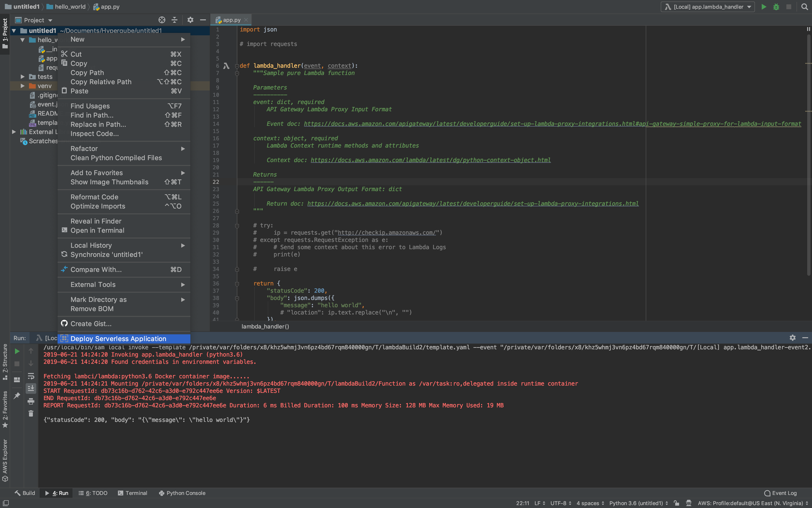Open Local History submenu
Viewport: 812px width, 508px height.
click(x=124, y=245)
